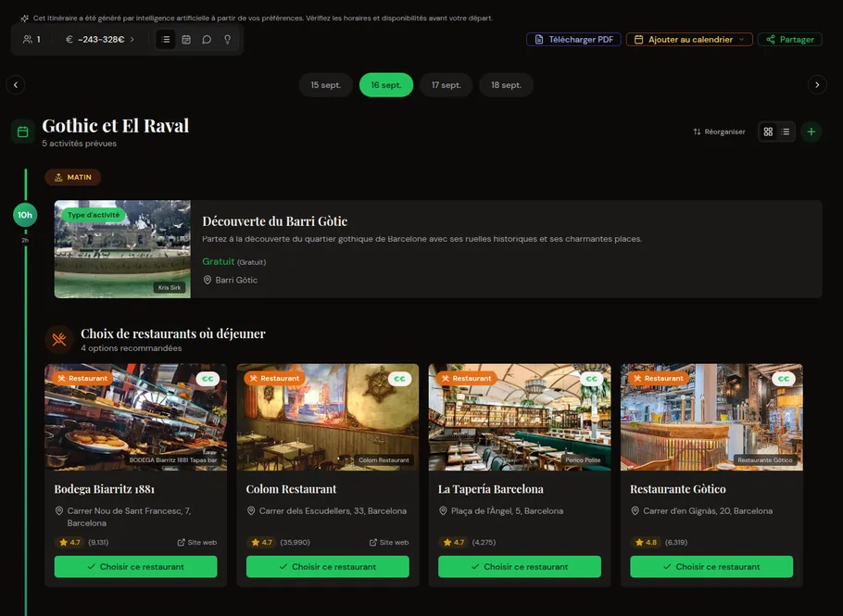Open Colom Restaurant Site web link
Screen dimensions: 843x616
(x=389, y=543)
